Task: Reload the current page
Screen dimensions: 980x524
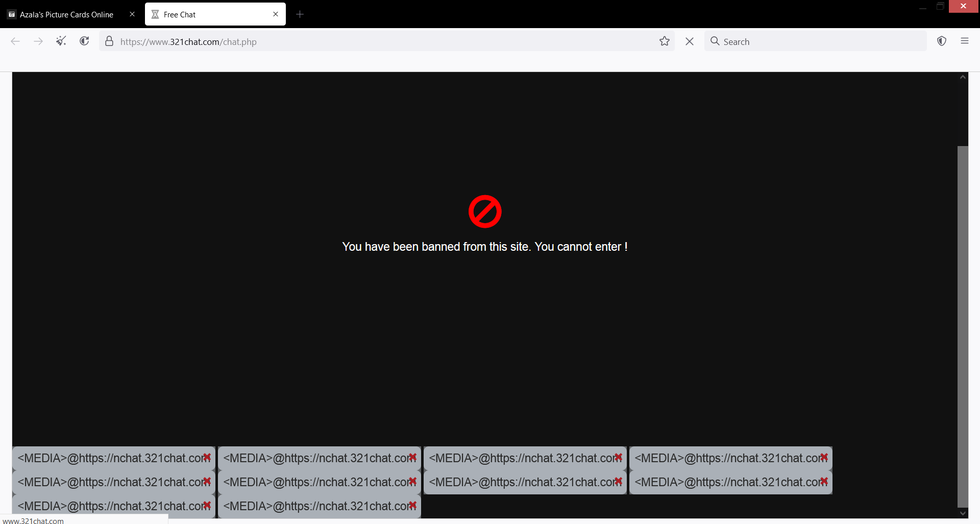Action: click(84, 41)
